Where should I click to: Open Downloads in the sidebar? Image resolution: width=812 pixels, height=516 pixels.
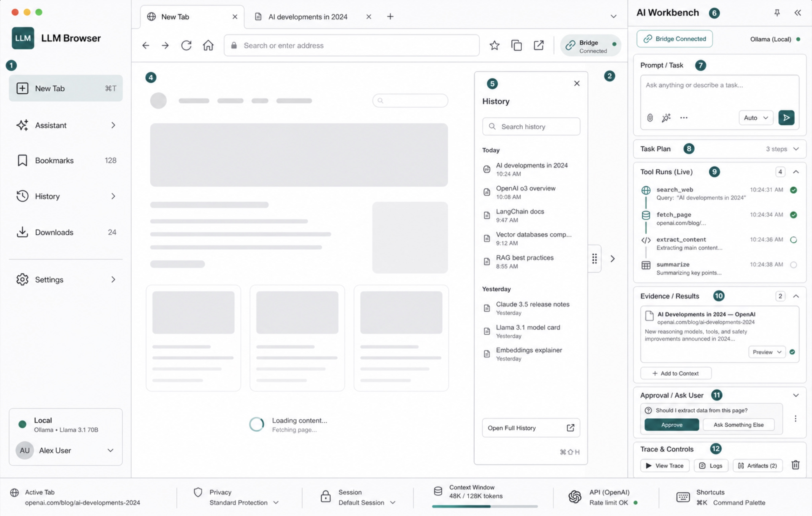coord(66,232)
